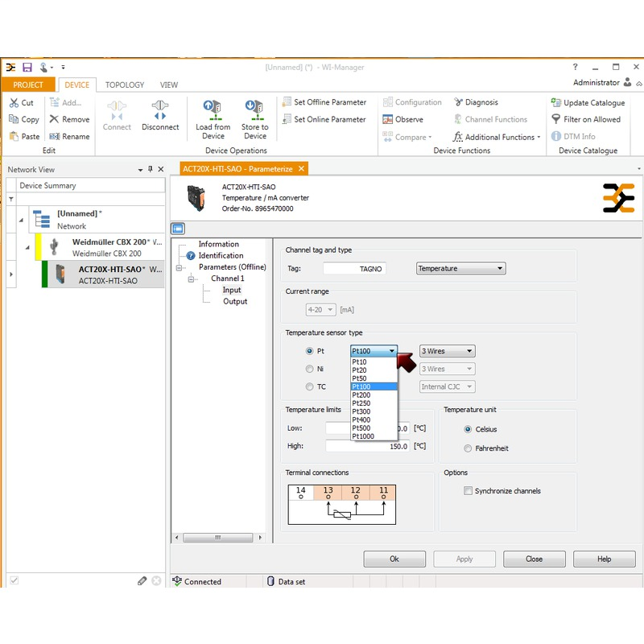Image resolution: width=644 pixels, height=644 pixels.
Task: Click the Tag input field TAGNO
Action: 354,269
